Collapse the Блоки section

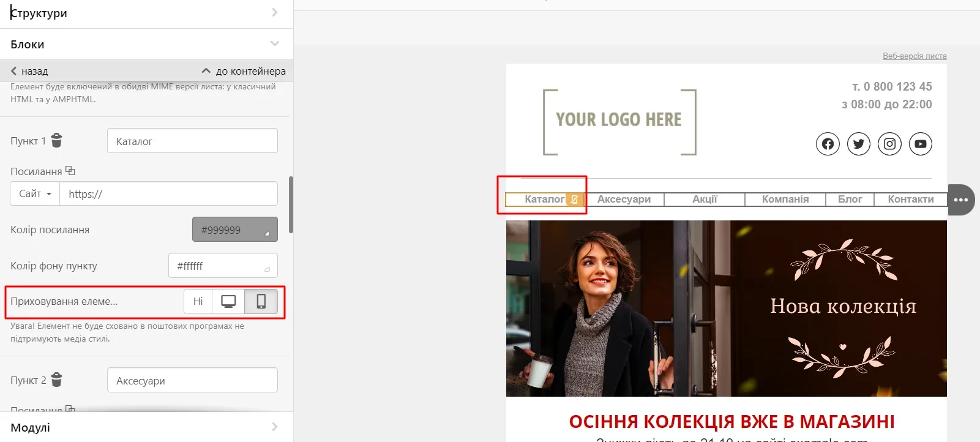click(x=146, y=44)
